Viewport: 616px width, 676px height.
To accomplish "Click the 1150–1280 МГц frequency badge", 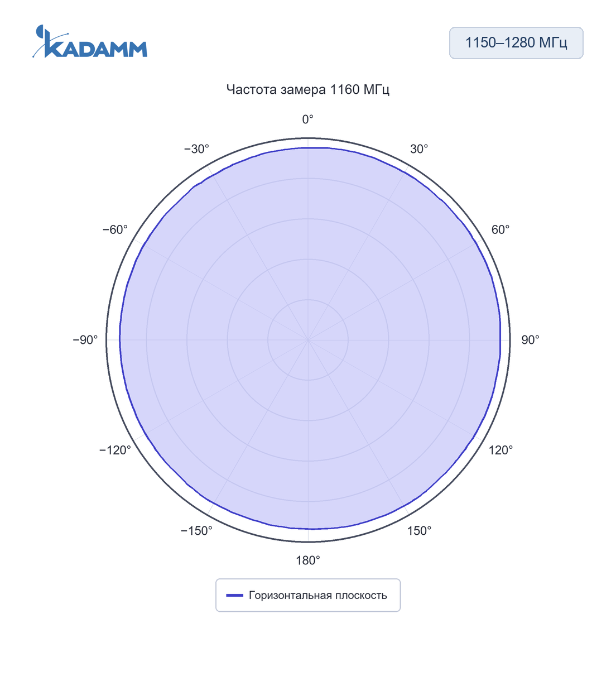I will [516, 43].
